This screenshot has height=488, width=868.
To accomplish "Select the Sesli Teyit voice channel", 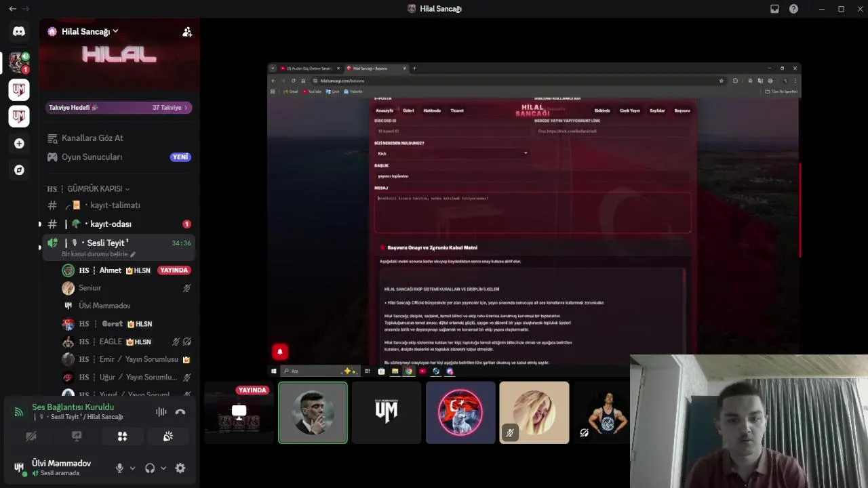I will (118, 243).
